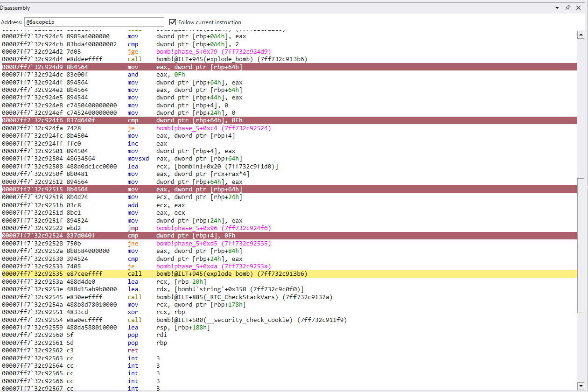Screen dimensions: 588x392
Task: Close the Disassembly panel
Action: coord(579,8)
